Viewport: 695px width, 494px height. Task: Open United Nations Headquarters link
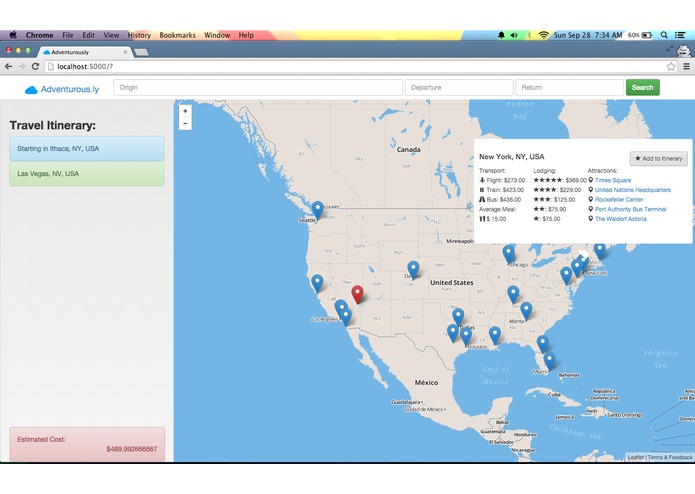633,190
